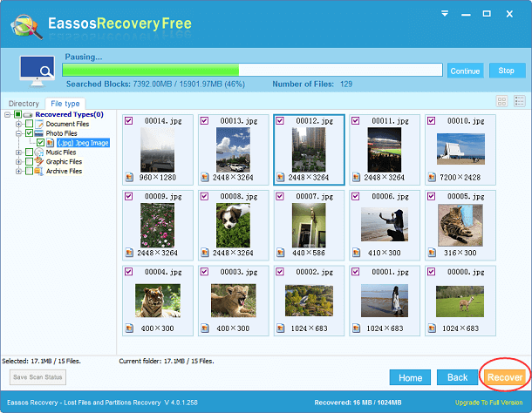Image resolution: width=532 pixels, height=413 pixels.
Task: Stop the scan with Stop button
Action: tap(507, 71)
